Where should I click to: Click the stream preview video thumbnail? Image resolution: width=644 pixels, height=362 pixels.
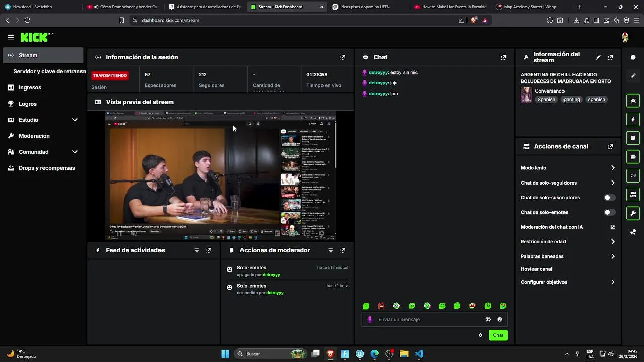(x=220, y=175)
